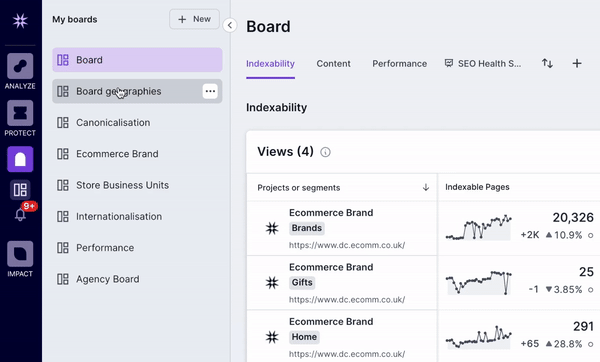Click the star project icon in Home row
Viewport: 600px width, 362px height.
pos(272,337)
